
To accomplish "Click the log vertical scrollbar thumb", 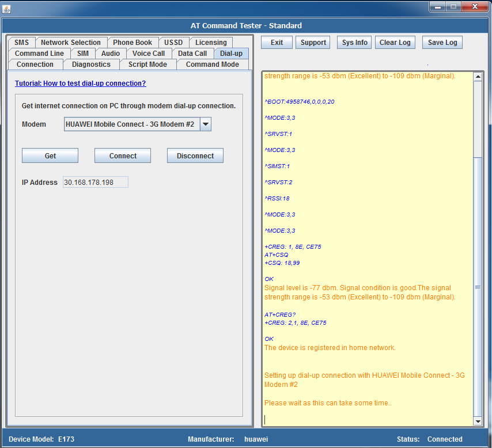I will 478,287.
